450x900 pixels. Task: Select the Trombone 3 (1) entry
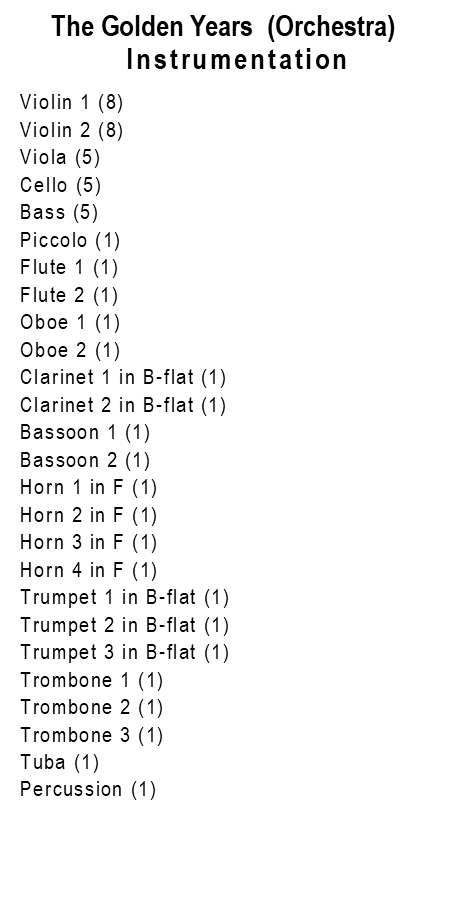[92, 735]
